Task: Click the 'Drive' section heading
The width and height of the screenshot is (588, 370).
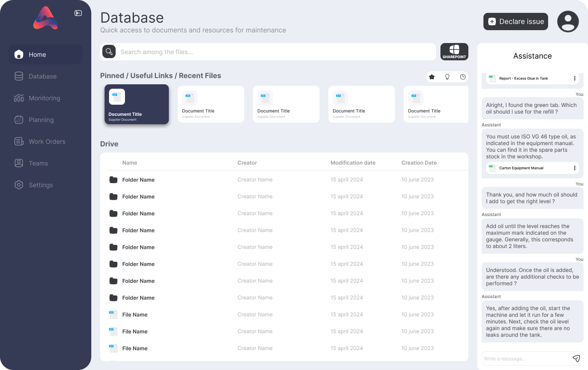Action: coord(109,144)
